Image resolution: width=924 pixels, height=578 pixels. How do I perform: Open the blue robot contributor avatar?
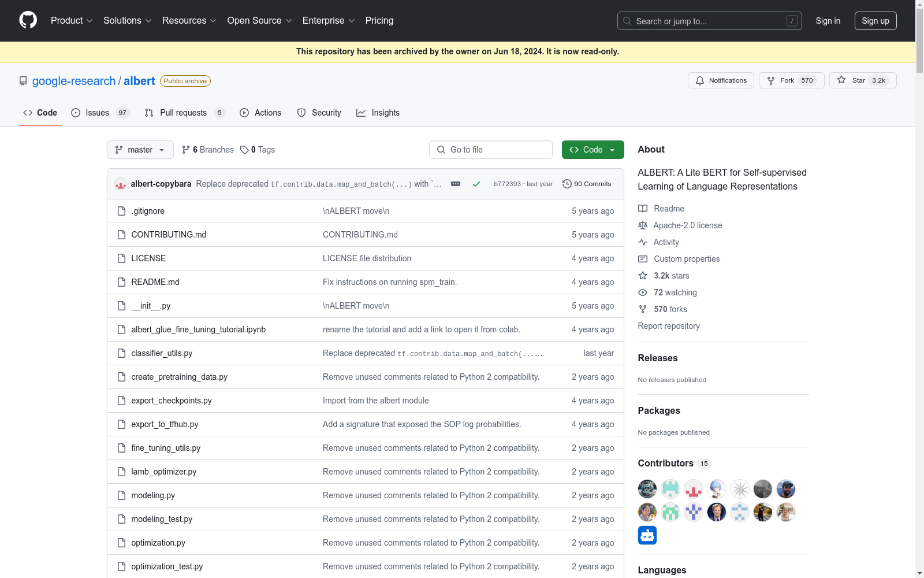tap(647, 535)
